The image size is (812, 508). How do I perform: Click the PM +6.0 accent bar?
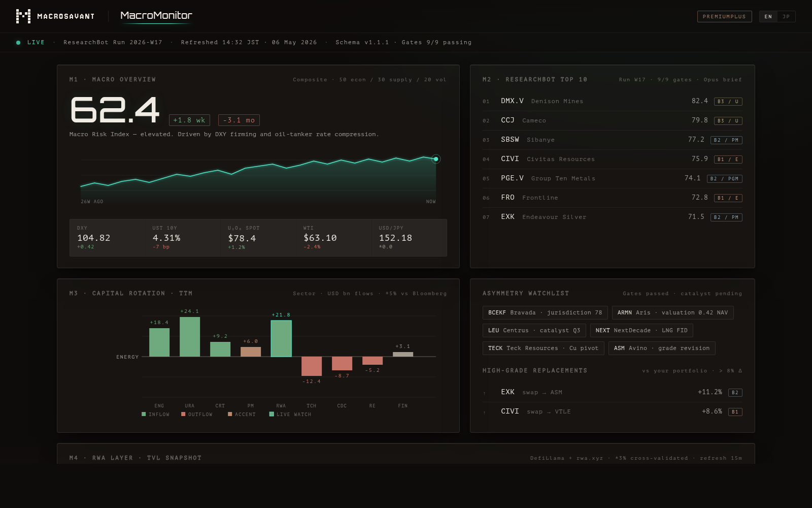(251, 352)
